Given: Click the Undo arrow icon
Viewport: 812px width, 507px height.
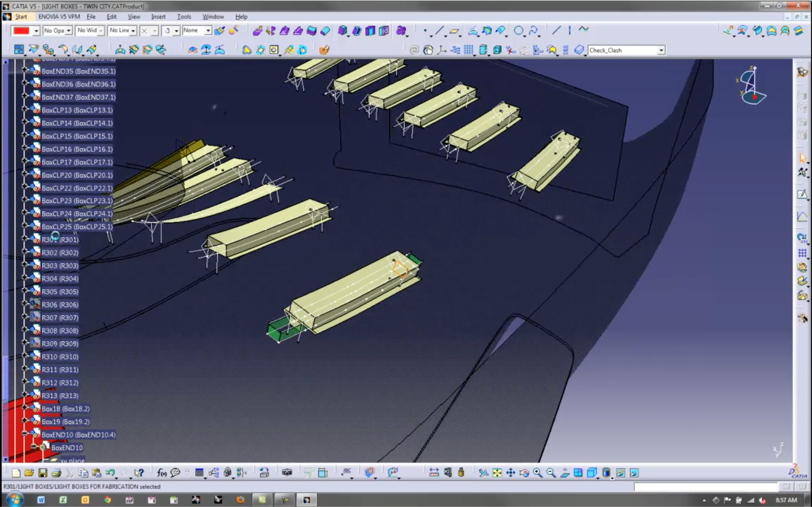Looking at the screenshot, I should pyautogui.click(x=110, y=473).
